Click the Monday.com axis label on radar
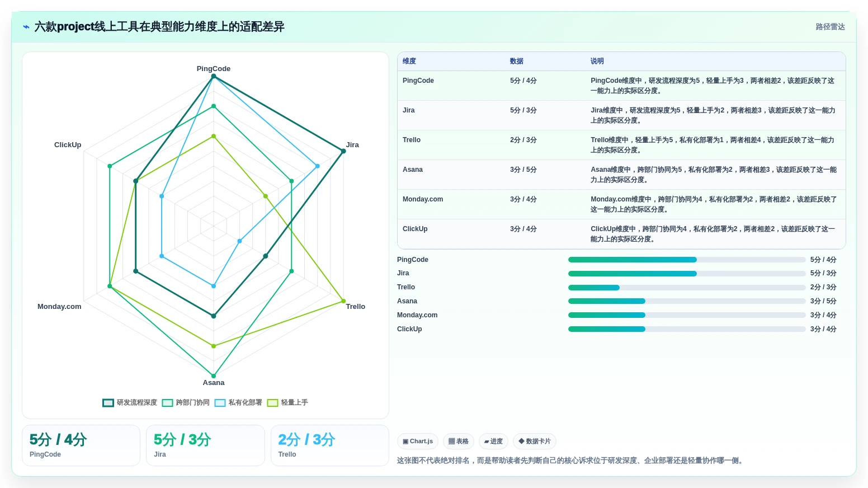This screenshot has width=868, height=488. coord(59,307)
